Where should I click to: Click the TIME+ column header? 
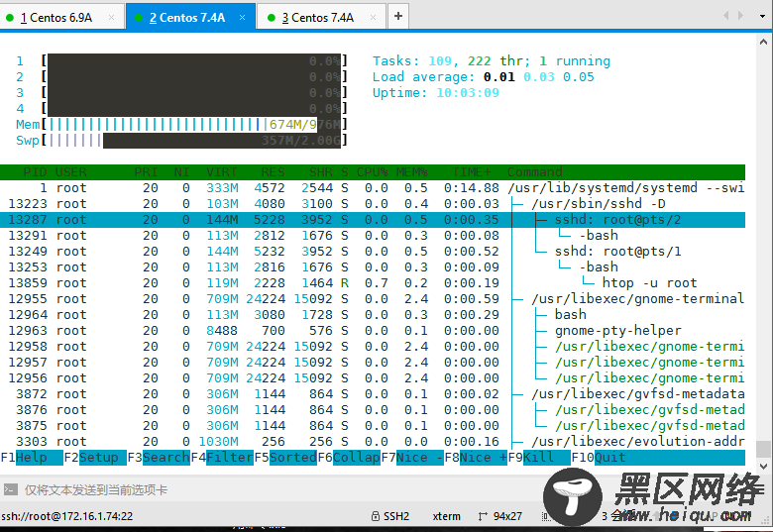pos(472,172)
